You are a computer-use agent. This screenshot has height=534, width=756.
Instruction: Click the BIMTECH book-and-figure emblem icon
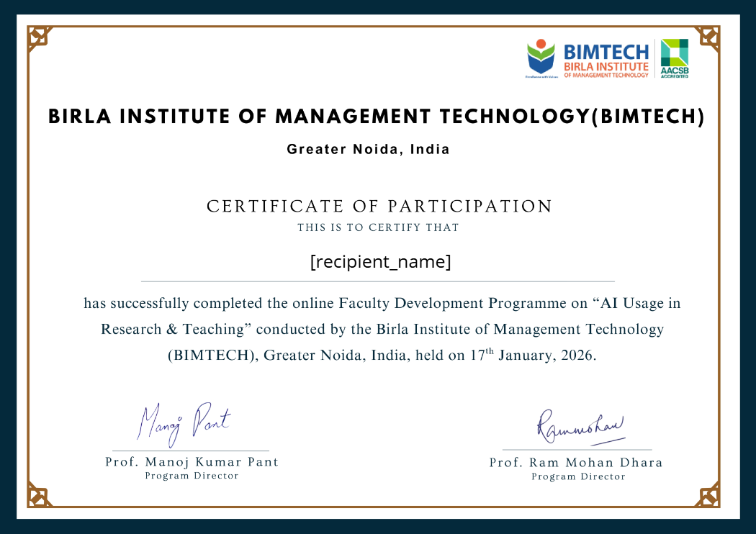(541, 57)
